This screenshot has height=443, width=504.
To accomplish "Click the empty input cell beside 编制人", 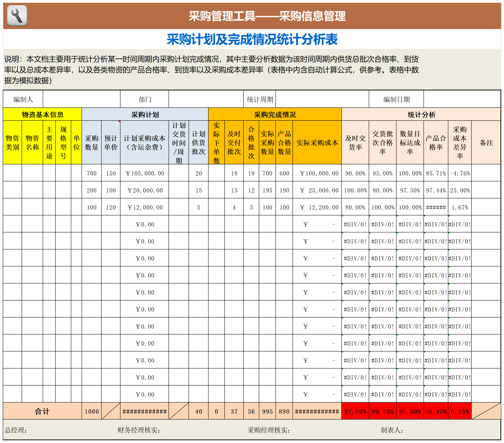I will 82,99.
